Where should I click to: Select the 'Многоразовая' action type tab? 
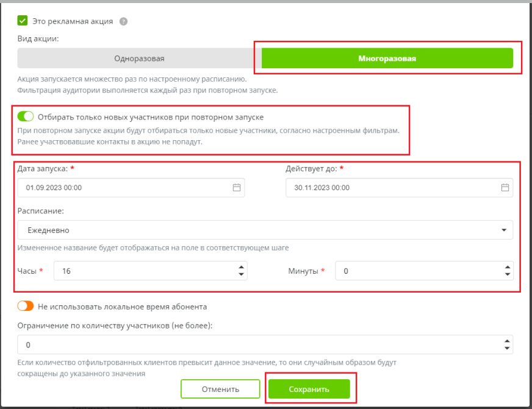click(387, 59)
